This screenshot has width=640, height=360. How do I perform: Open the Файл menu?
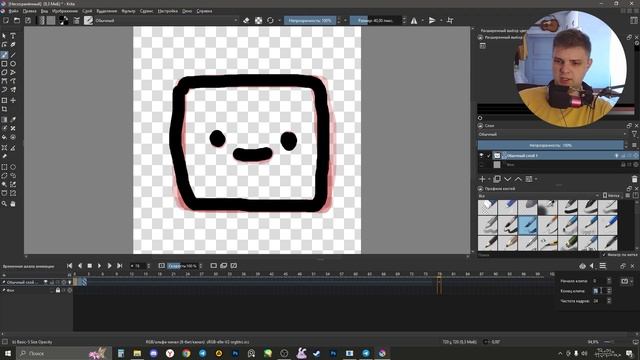coord(13,11)
